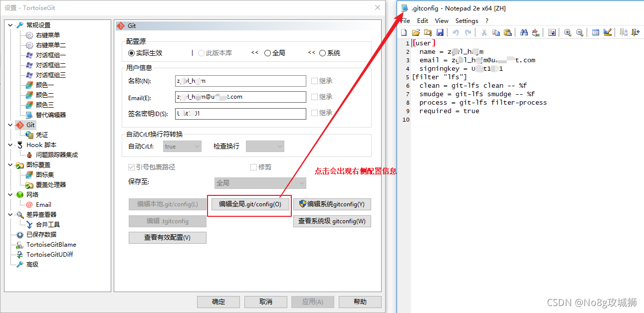
Task: Toggle word wrap icon in Notepad2 toolbar
Action: (x=552, y=32)
